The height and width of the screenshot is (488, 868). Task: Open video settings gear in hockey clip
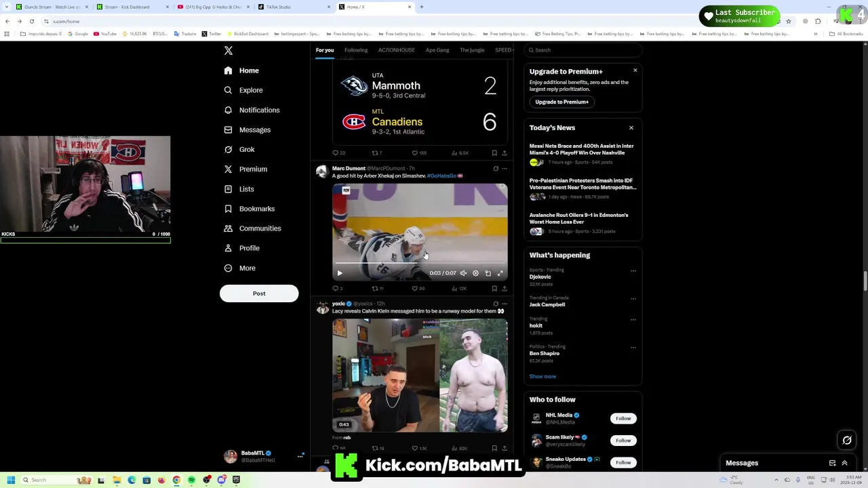pos(475,273)
